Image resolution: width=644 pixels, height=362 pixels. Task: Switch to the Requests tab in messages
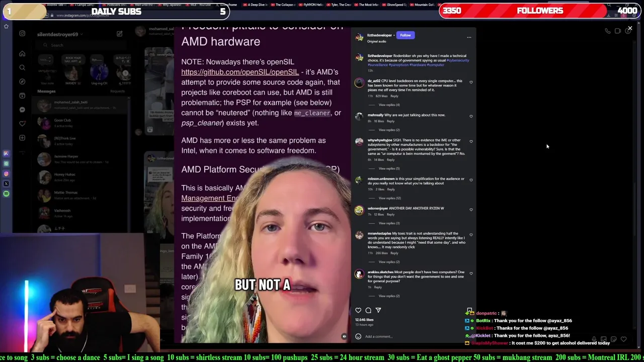117,91
